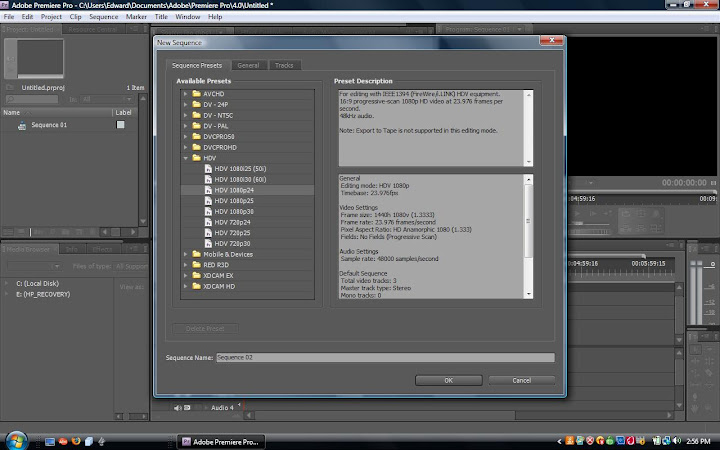The image size is (720, 450).
Task: Click the Sequence Name input field
Action: (x=385, y=357)
